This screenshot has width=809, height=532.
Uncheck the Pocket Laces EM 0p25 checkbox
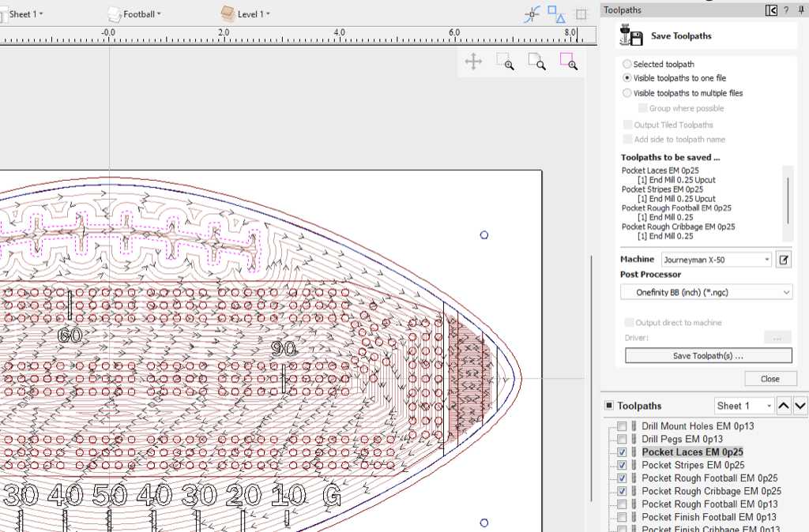(x=623, y=452)
